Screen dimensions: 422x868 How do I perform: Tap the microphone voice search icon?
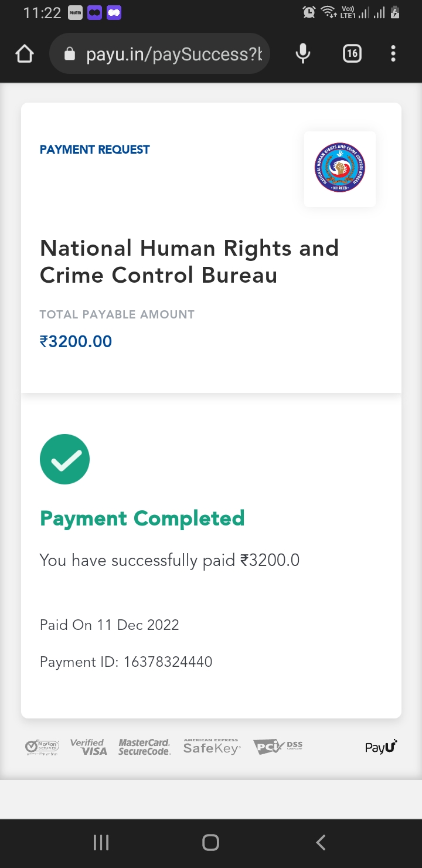point(303,55)
